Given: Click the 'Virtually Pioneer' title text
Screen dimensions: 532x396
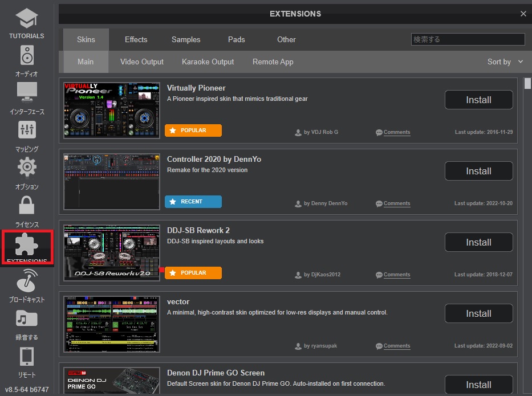Looking at the screenshot, I should [x=196, y=88].
